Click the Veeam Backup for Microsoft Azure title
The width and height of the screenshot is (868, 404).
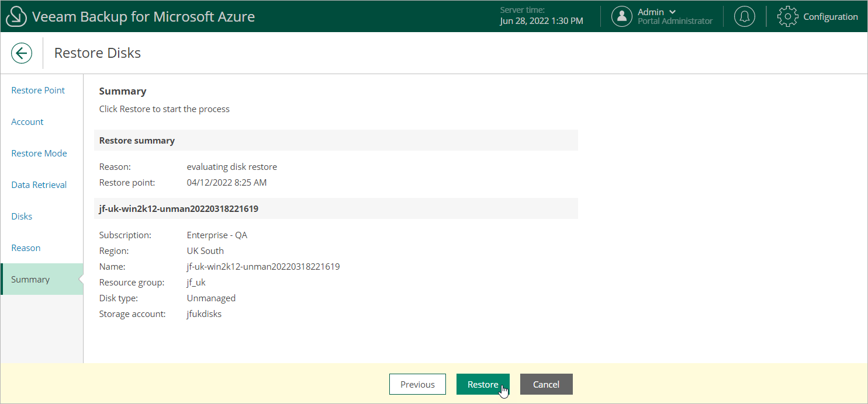pos(144,16)
